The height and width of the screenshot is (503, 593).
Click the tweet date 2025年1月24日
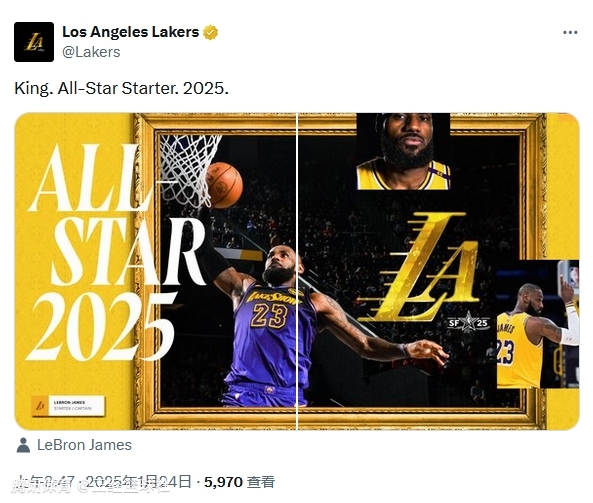[138, 482]
